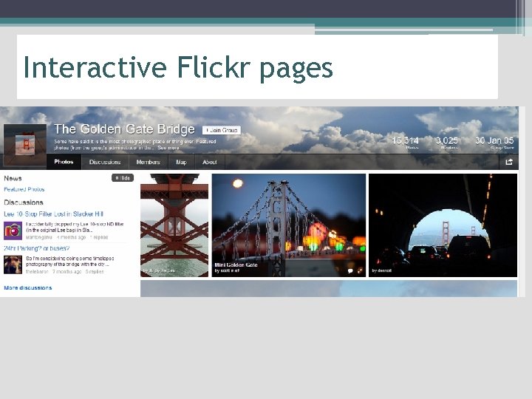Viewport: 532px width, 399px height.
Task: Click the 4 months ago timestamp
Action: click(x=71, y=237)
